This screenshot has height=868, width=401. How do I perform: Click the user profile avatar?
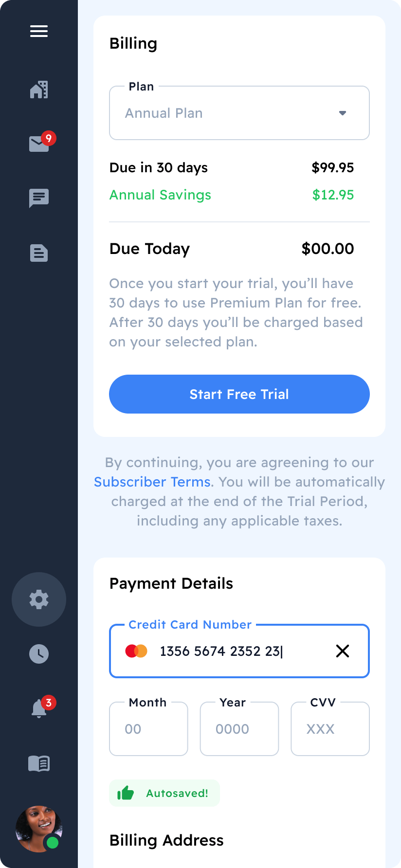(39, 829)
